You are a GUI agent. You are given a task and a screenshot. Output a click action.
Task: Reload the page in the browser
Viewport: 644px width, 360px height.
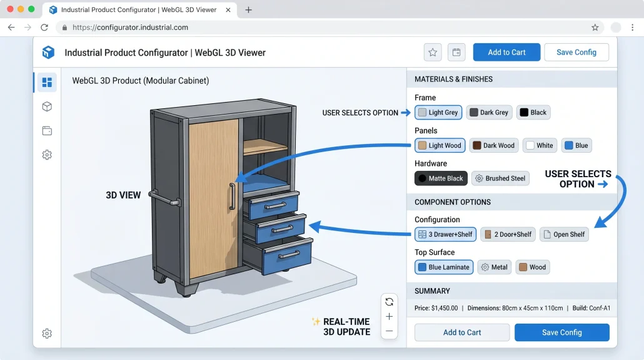coord(44,28)
